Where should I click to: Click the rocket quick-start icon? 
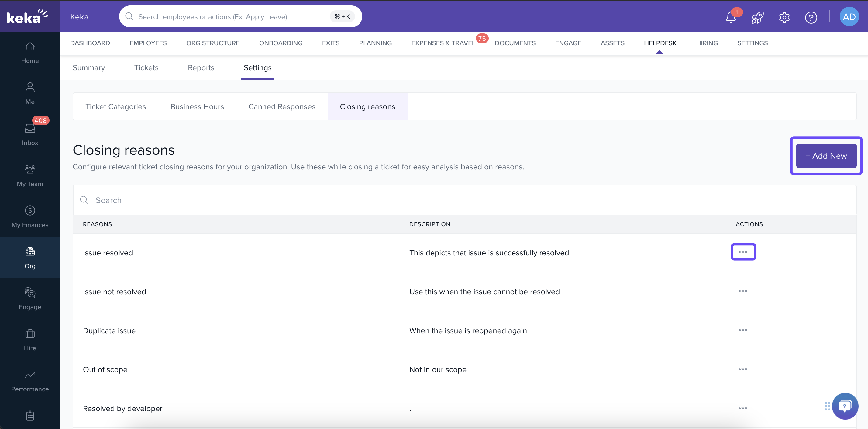click(757, 17)
